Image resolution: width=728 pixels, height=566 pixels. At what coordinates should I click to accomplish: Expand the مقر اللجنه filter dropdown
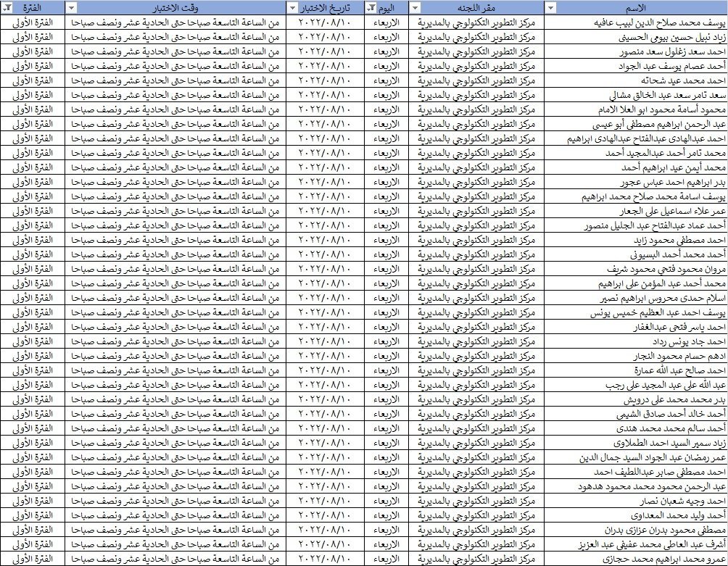click(x=415, y=7)
